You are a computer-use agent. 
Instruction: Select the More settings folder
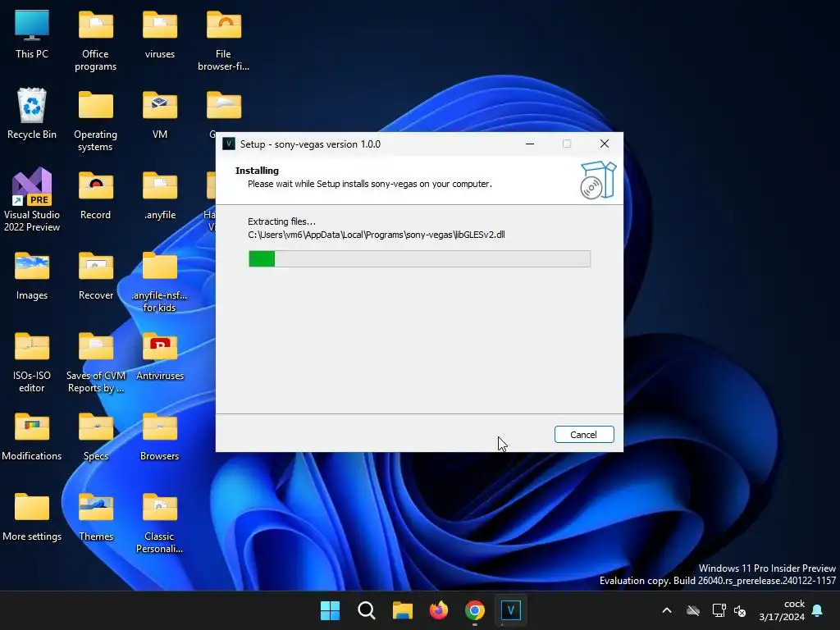point(32,517)
